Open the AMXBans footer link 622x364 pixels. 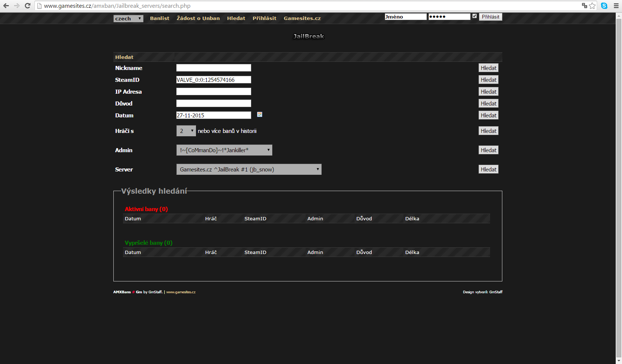tap(122, 292)
